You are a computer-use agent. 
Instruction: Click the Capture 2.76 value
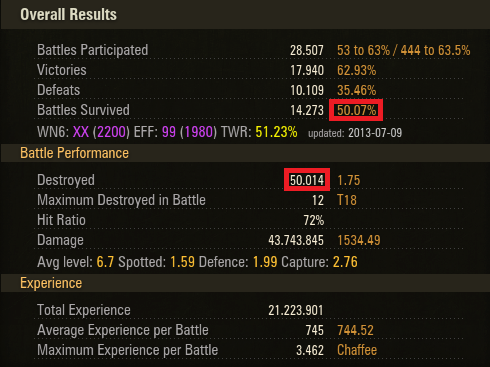(x=345, y=262)
